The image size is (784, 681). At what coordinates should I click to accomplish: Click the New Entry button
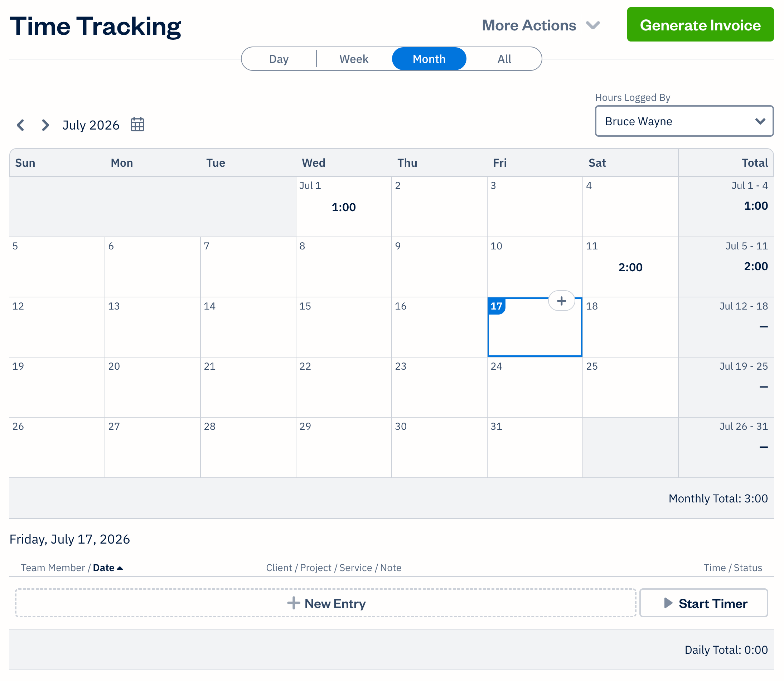pos(326,603)
